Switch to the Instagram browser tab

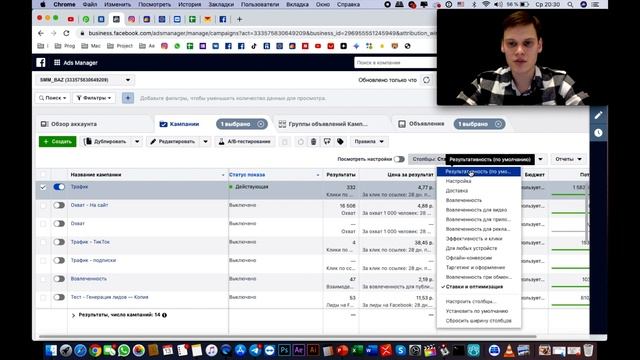(x=131, y=19)
